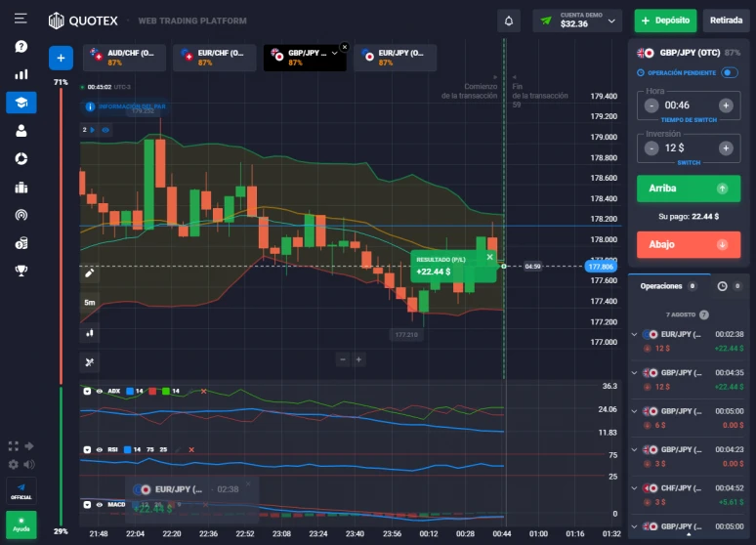This screenshot has height=545, width=756.
Task: Toggle MACD indicator visibility eye
Action: pyautogui.click(x=100, y=505)
